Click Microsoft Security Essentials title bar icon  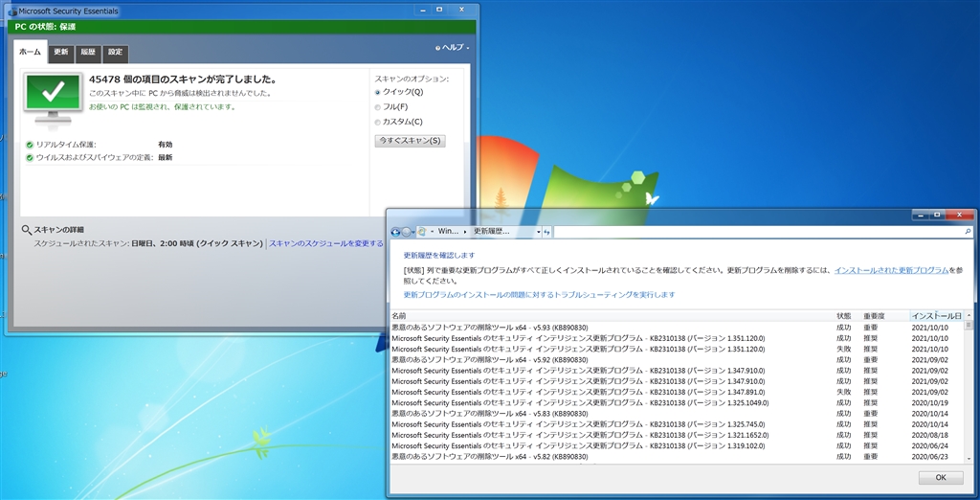pos(12,11)
